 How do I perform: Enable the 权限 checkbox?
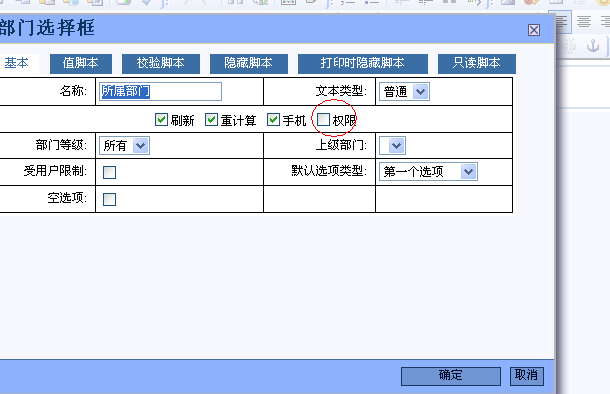323,120
